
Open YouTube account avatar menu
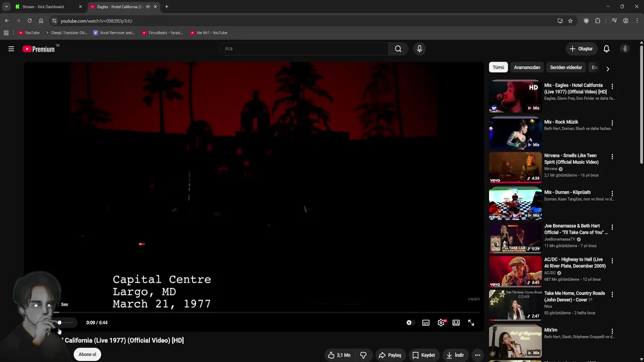625,49
